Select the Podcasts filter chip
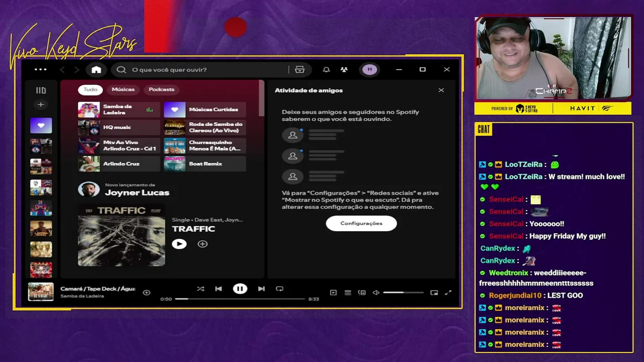This screenshot has width=644, height=362. point(162,89)
